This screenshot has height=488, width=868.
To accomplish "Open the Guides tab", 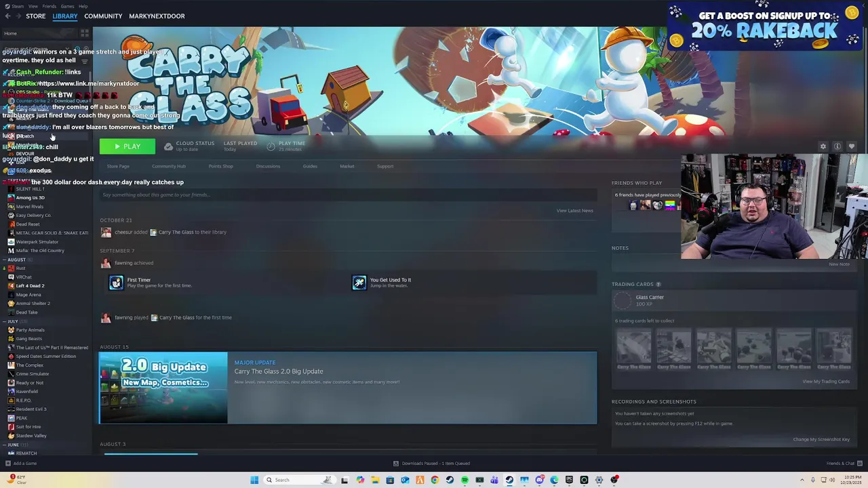I will 310,166.
